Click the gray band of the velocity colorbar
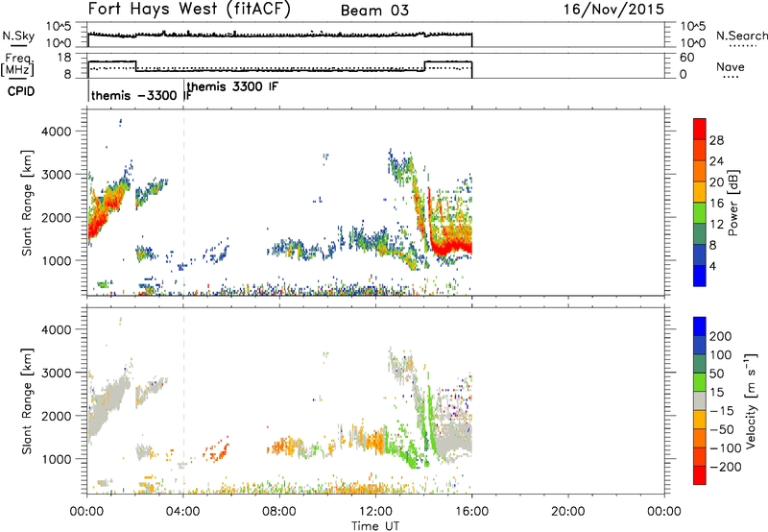The image size is (768, 532). (700, 400)
